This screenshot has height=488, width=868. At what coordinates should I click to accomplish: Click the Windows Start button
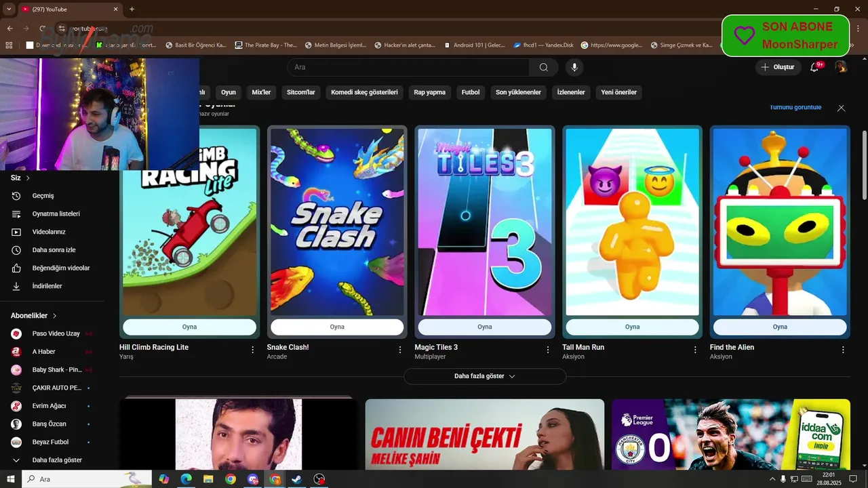pos(11,479)
